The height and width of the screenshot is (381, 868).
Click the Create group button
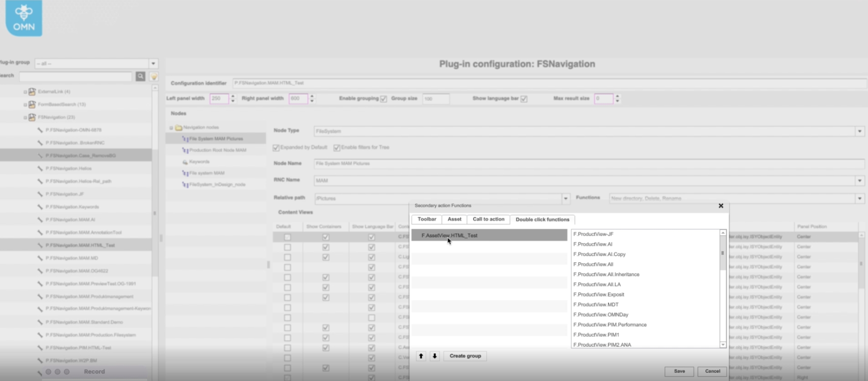tap(465, 356)
